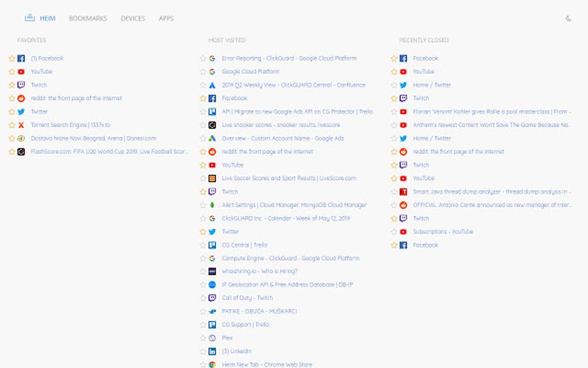Select the Twitch icon in Favorites
This screenshot has width=588, height=368.
tap(21, 85)
